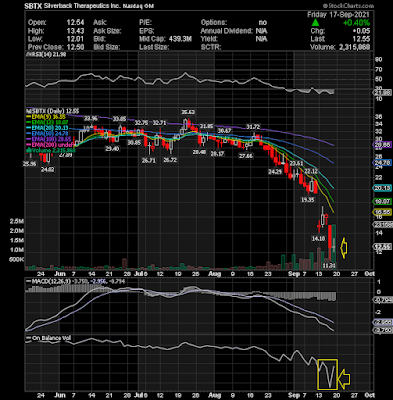The image size is (393, 400).
Task: Click the Chg value +0.05
Action: pos(361,31)
